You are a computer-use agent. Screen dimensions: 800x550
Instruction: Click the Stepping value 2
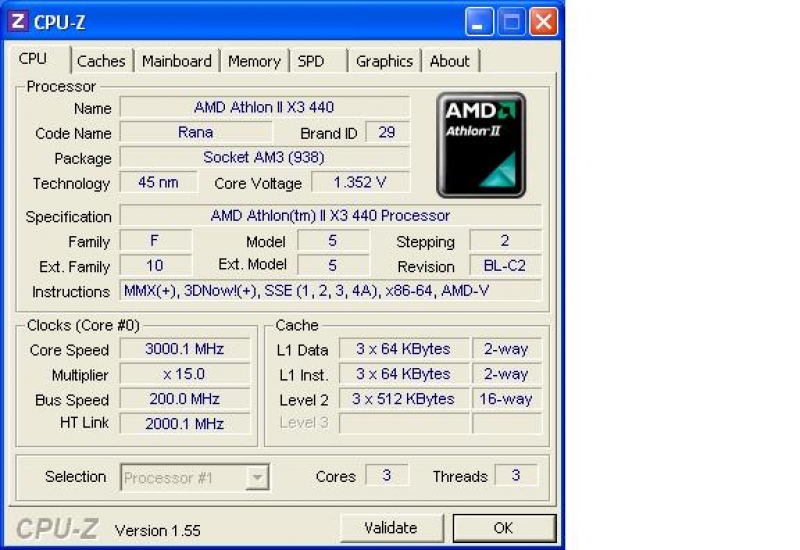505,240
